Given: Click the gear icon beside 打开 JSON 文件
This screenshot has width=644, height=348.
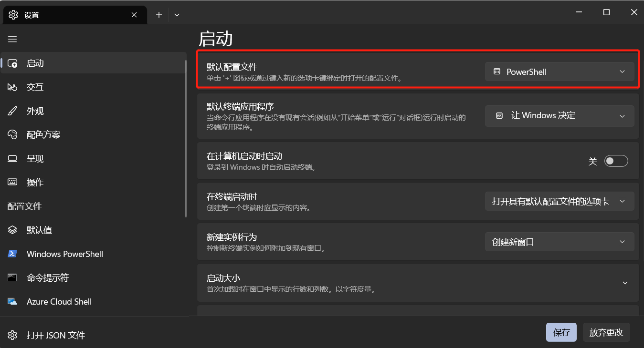Looking at the screenshot, I should coord(12,335).
